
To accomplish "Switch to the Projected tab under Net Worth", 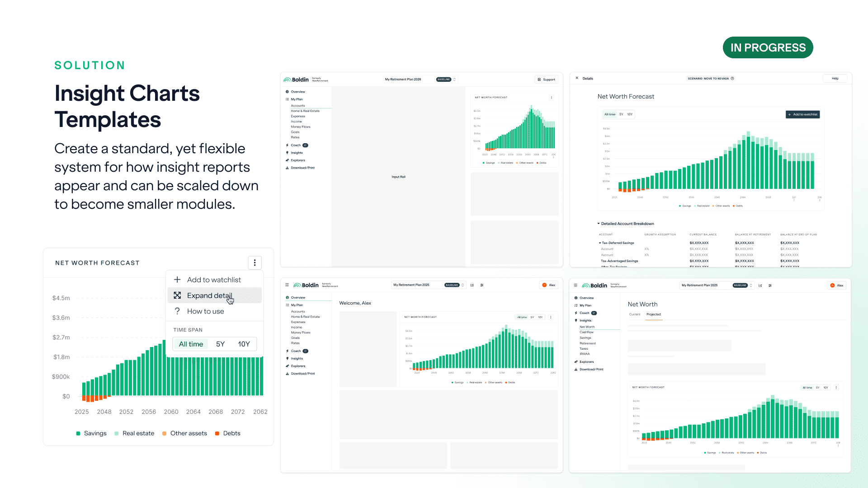I will click(x=653, y=314).
